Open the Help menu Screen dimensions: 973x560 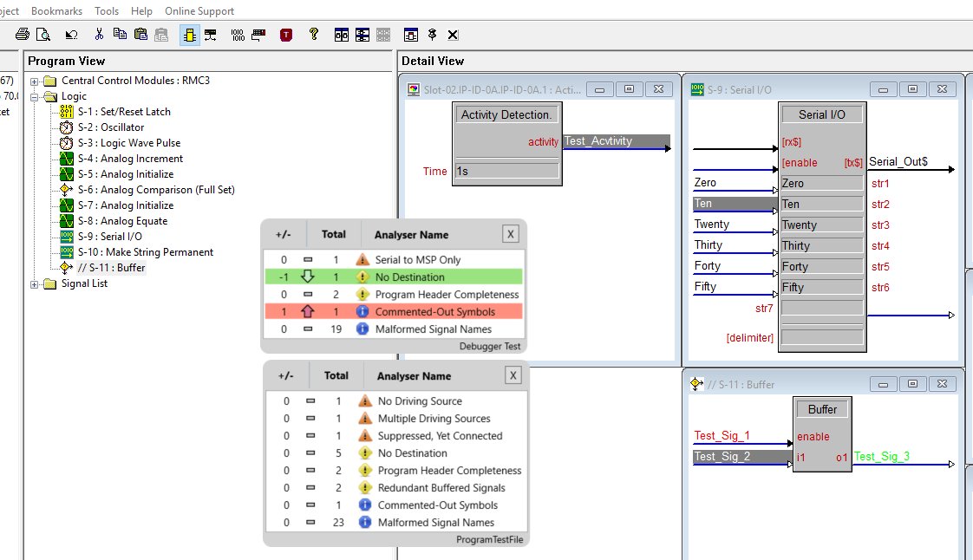[x=141, y=11]
